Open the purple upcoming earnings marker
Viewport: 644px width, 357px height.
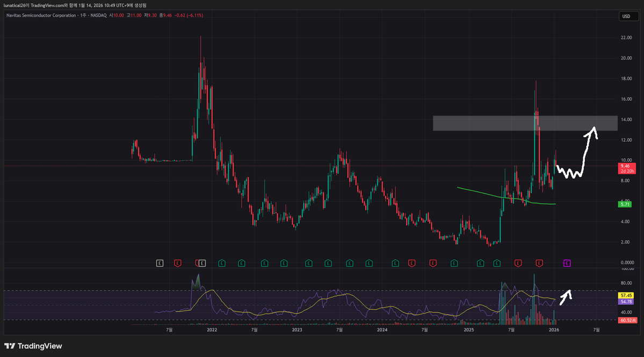pos(567,263)
